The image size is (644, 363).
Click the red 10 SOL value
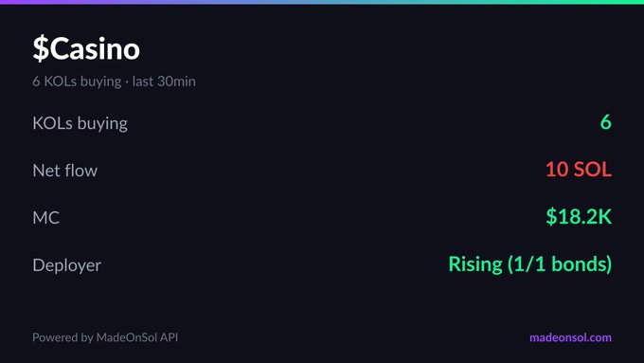579,170
